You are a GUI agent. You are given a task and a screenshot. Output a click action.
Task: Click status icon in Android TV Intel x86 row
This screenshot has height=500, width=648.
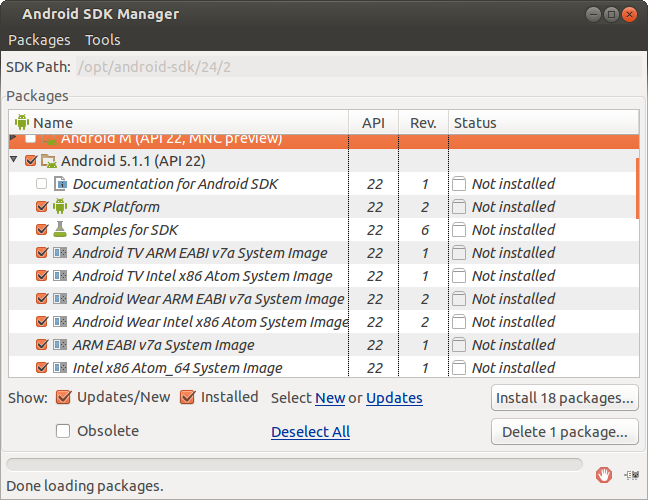click(459, 276)
